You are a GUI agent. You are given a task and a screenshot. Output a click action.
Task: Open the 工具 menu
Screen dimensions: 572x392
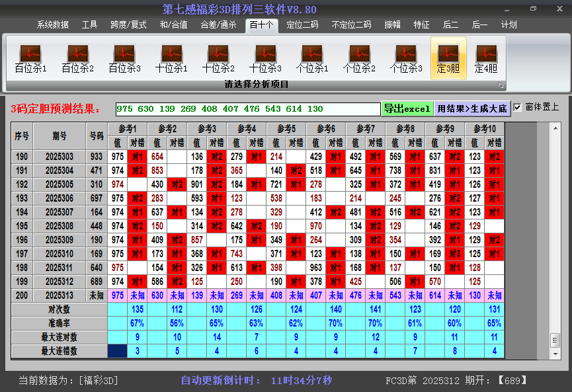89,24
